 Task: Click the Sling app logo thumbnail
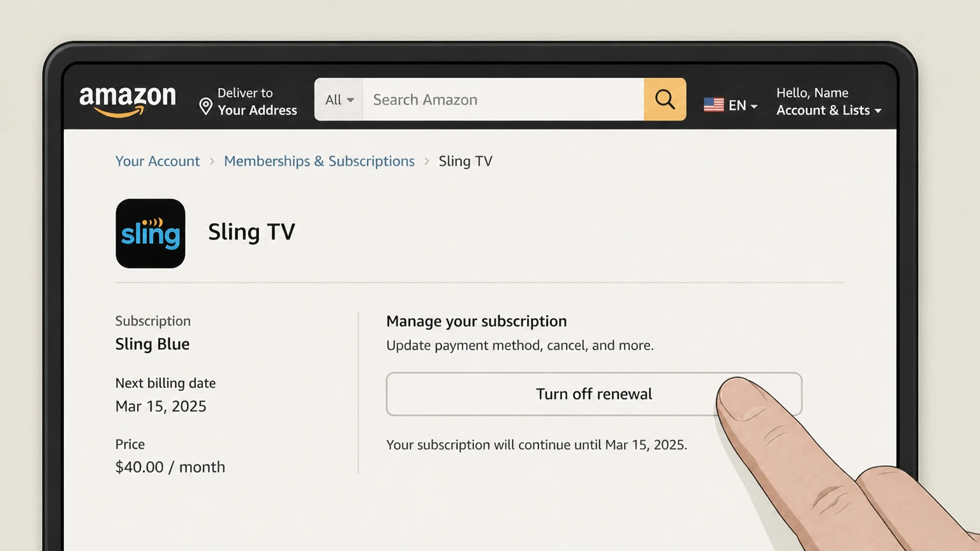tap(151, 233)
